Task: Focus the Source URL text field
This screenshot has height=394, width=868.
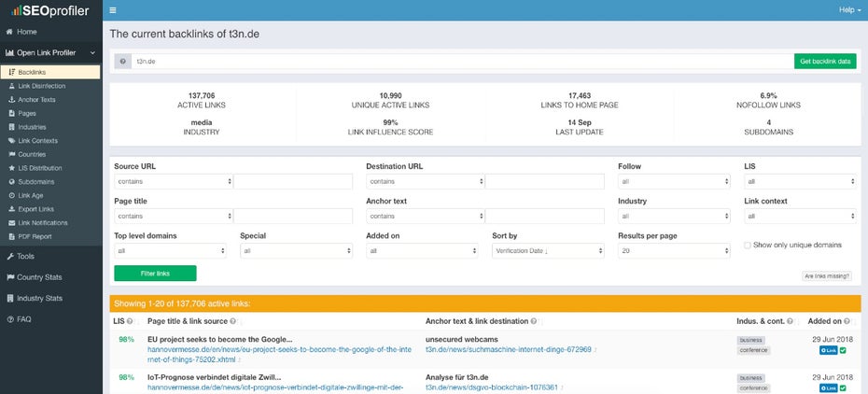Action: [293, 181]
